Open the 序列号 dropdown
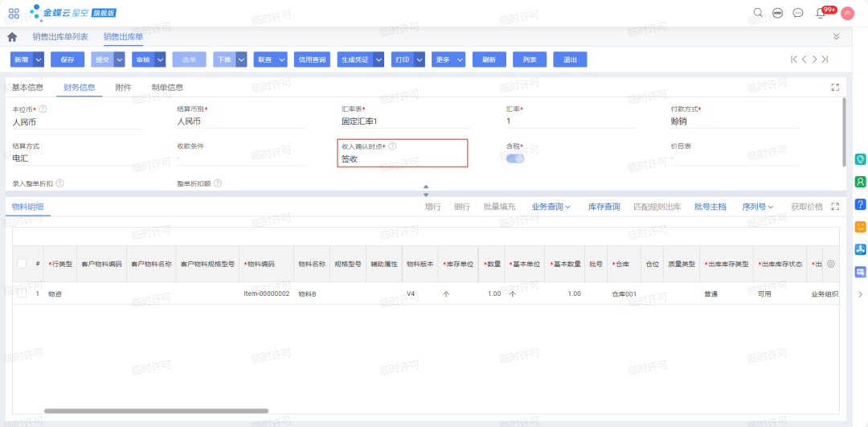 point(758,207)
